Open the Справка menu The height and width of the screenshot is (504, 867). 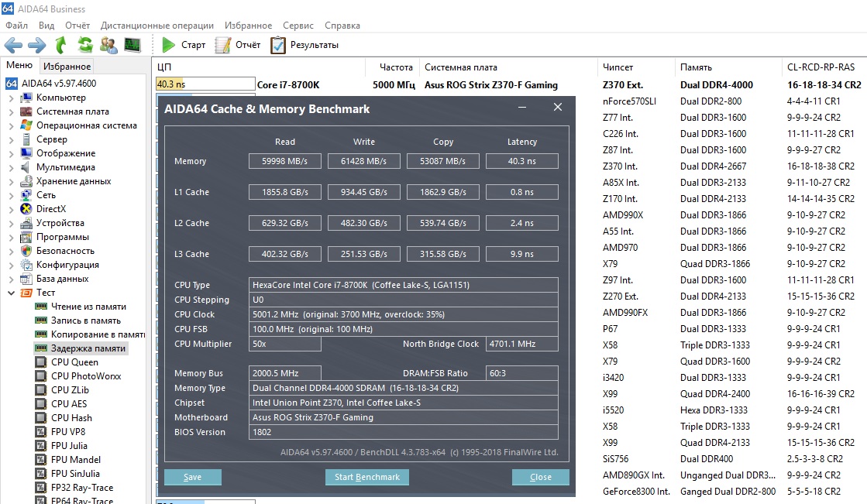tap(342, 26)
